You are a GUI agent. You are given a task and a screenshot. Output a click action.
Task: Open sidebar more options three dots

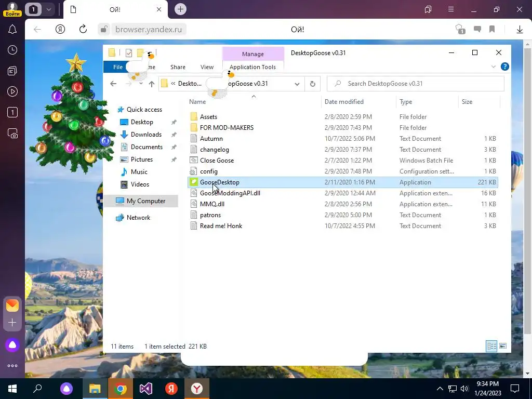pyautogui.click(x=12, y=366)
